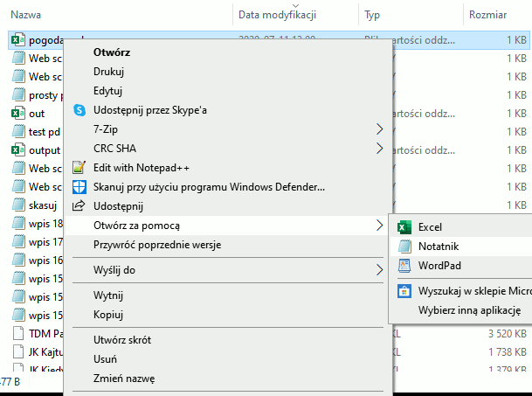
Task: Expand the Wyślij do submenu arrow
Action: point(380,270)
